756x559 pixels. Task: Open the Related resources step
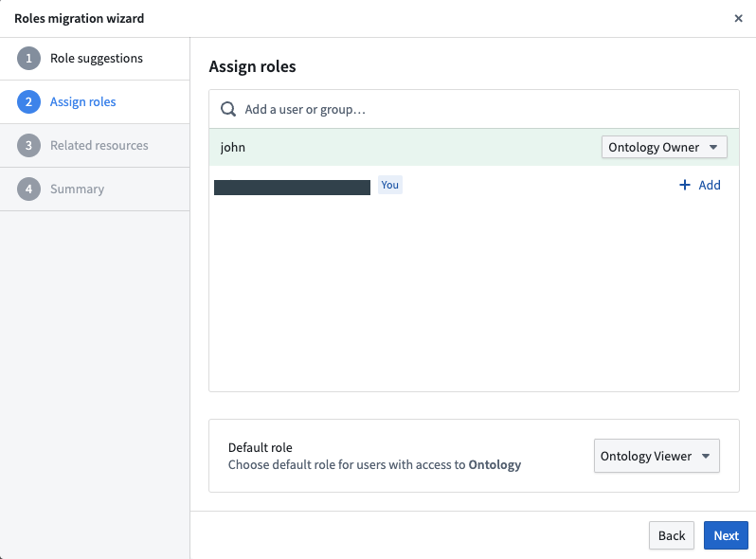[x=95, y=145]
